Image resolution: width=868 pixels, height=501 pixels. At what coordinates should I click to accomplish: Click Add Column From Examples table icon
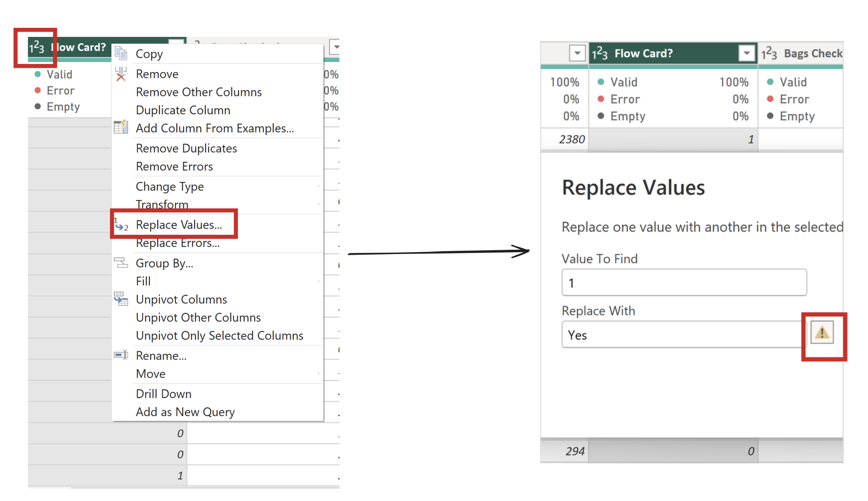pyautogui.click(x=121, y=127)
